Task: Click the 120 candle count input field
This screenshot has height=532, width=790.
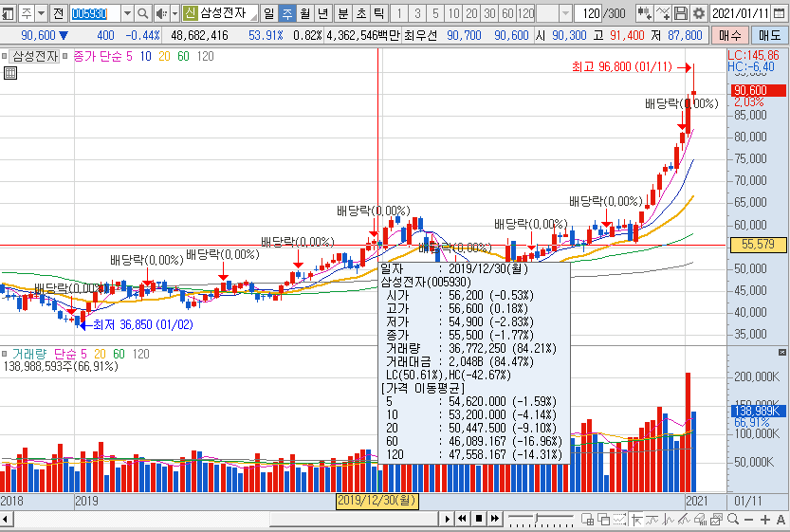Action: tap(587, 13)
